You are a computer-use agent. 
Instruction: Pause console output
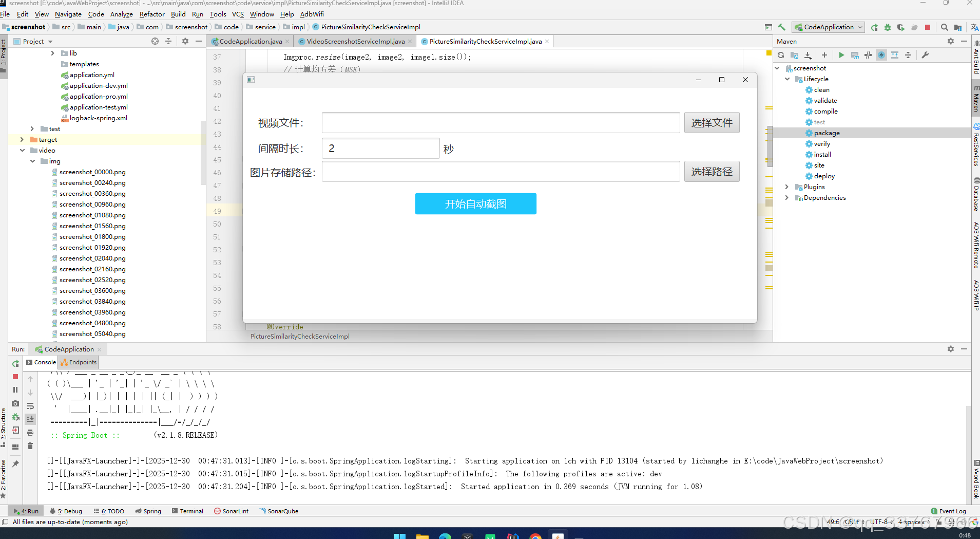pyautogui.click(x=15, y=389)
